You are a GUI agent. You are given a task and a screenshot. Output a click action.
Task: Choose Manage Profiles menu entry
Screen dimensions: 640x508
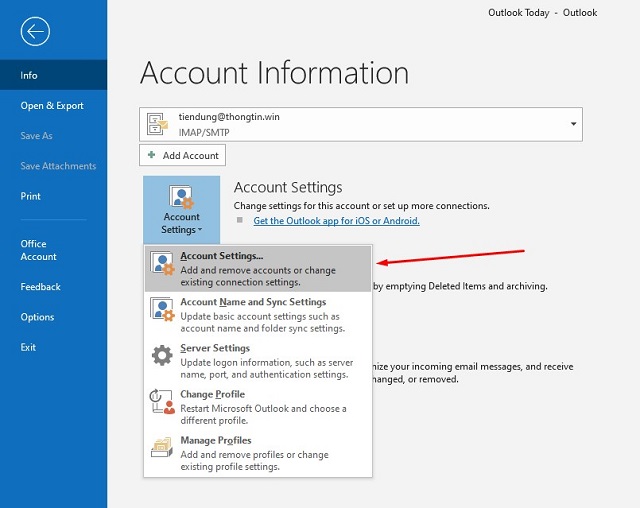pyautogui.click(x=258, y=453)
